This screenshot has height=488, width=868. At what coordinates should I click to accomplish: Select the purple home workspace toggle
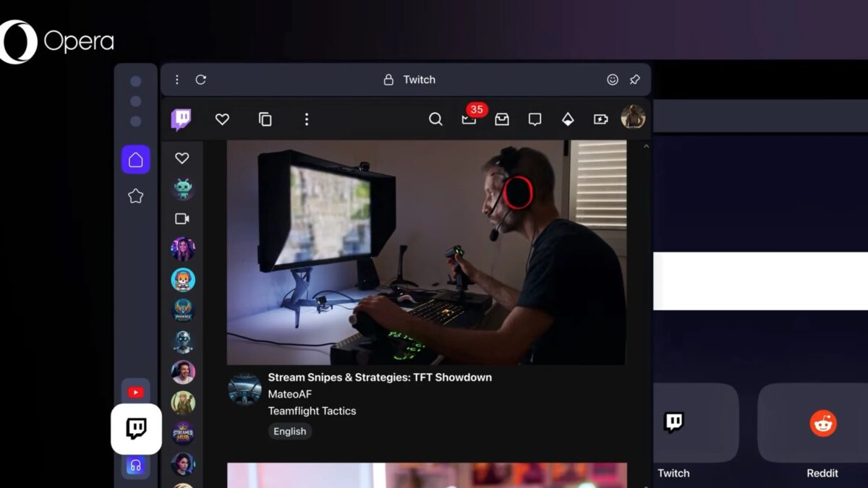135,158
